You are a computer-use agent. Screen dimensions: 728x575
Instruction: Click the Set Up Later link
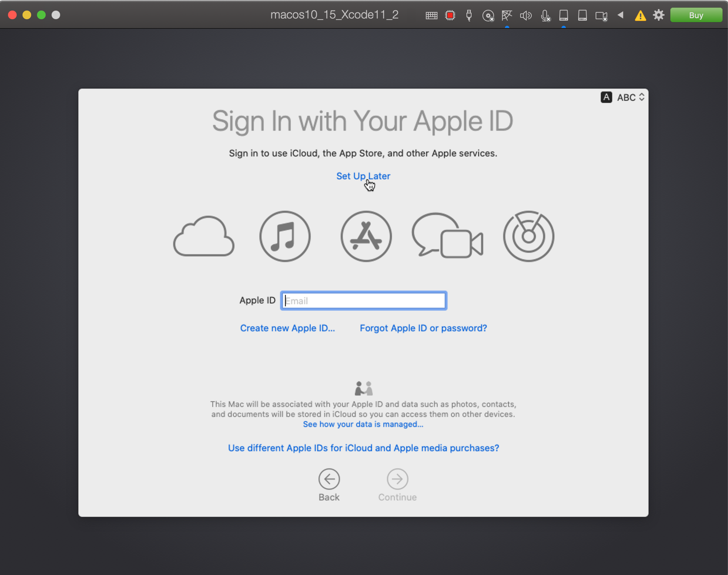(x=363, y=176)
